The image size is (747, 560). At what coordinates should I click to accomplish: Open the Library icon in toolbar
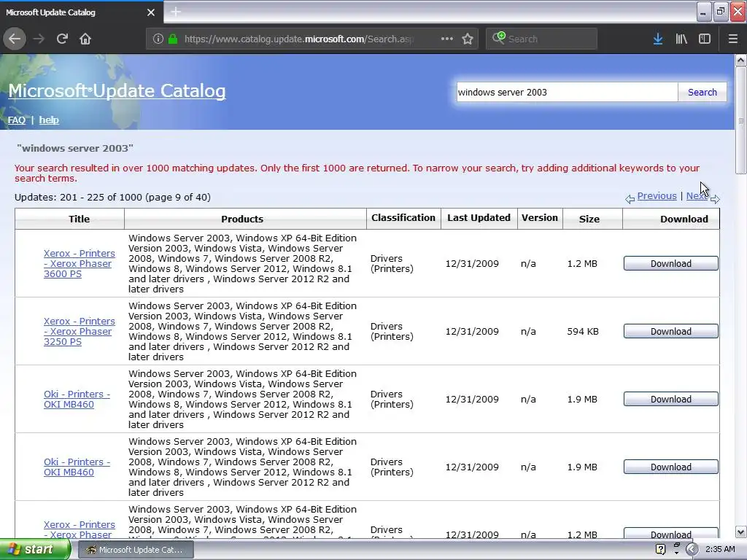pyautogui.click(x=681, y=39)
